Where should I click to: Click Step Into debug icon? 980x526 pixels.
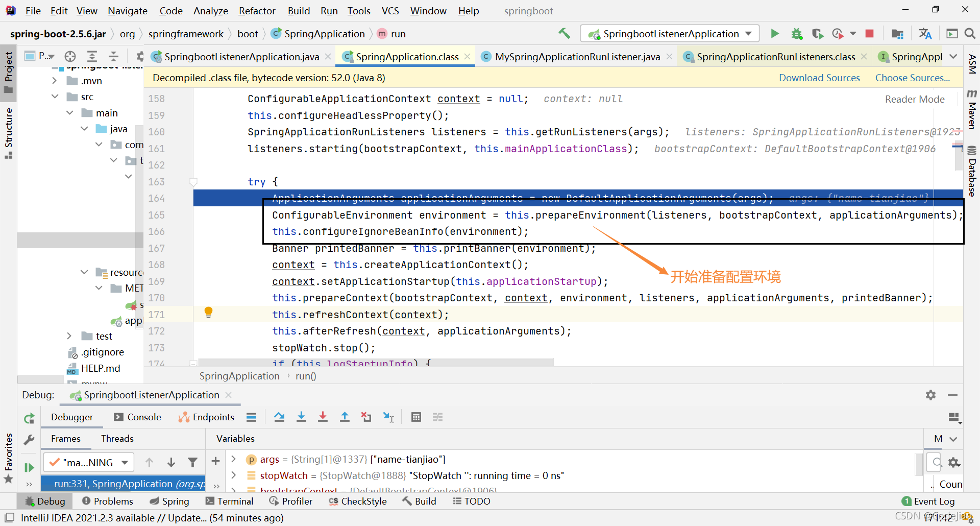[x=301, y=417]
